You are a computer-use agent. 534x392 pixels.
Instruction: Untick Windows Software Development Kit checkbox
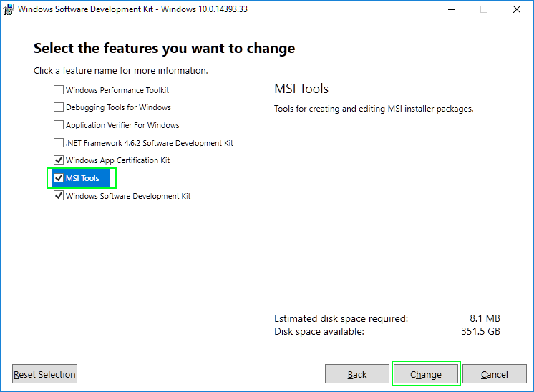click(x=59, y=195)
